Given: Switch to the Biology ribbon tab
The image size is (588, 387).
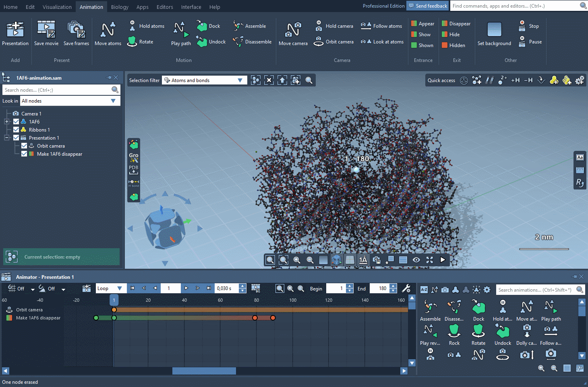Looking at the screenshot, I should click(120, 6).
